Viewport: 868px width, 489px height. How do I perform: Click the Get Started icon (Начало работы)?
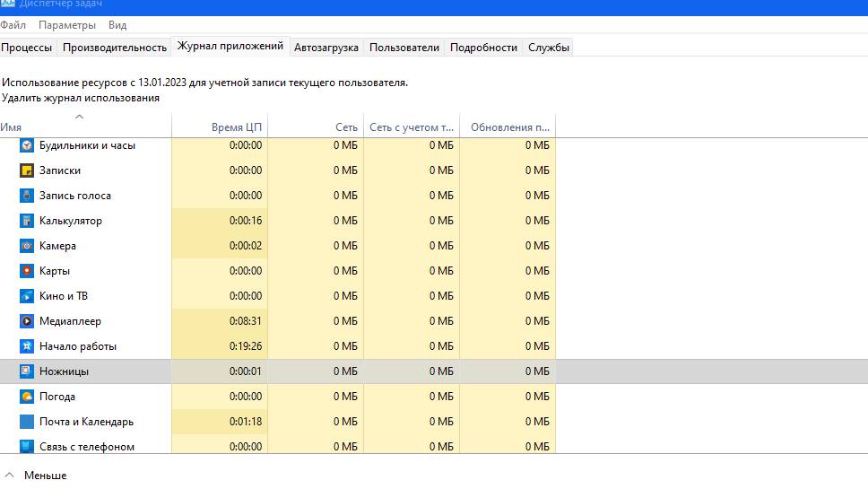pyautogui.click(x=27, y=346)
